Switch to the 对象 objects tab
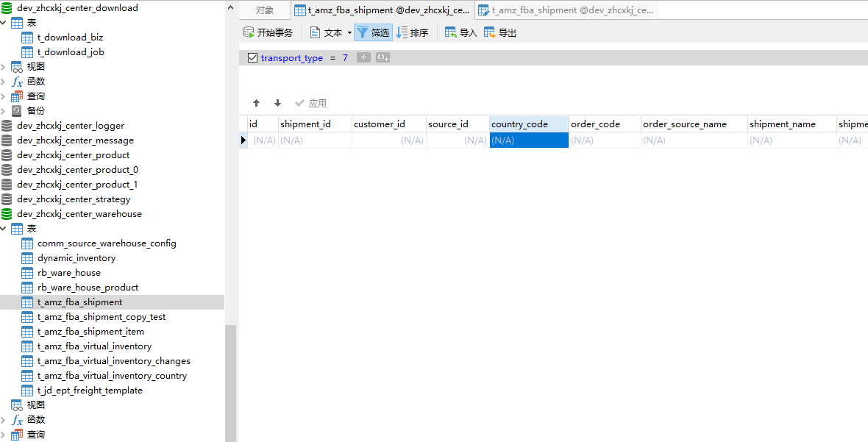 point(265,10)
